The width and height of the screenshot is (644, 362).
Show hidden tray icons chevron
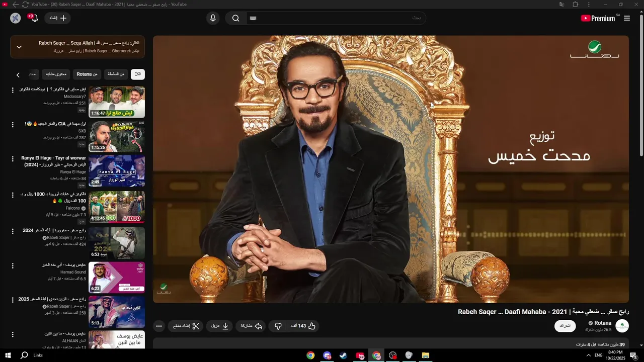pyautogui.click(x=588, y=355)
